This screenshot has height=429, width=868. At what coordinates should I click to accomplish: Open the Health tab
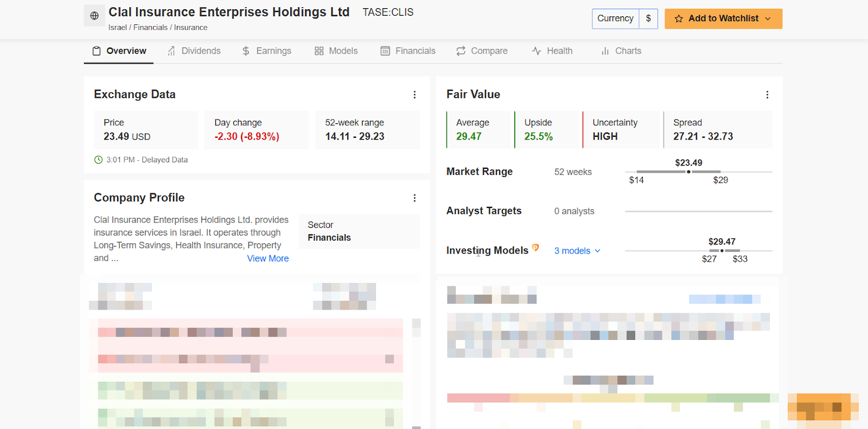pos(552,51)
